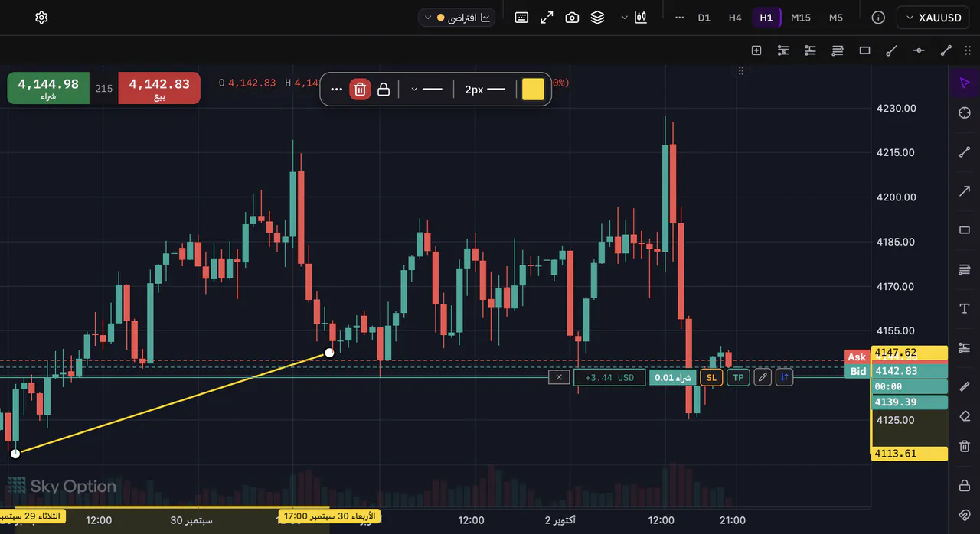Show more timeframes with the ellipsis
This screenshot has height=534, width=980.
679,18
